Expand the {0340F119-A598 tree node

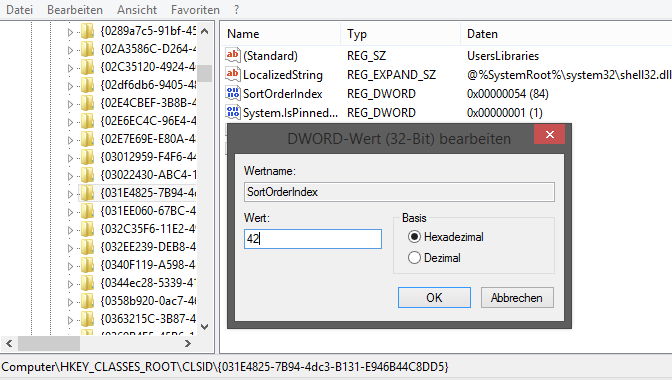tap(70, 266)
